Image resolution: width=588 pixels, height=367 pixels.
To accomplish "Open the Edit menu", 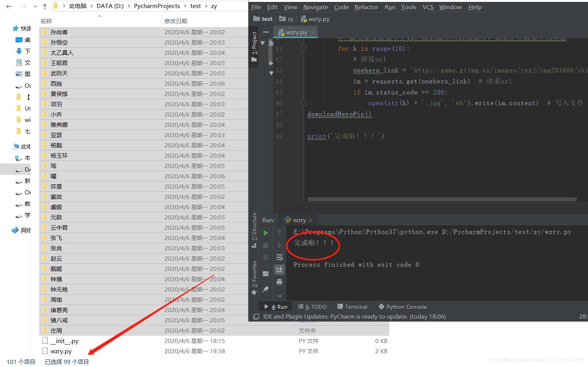I will (x=272, y=7).
